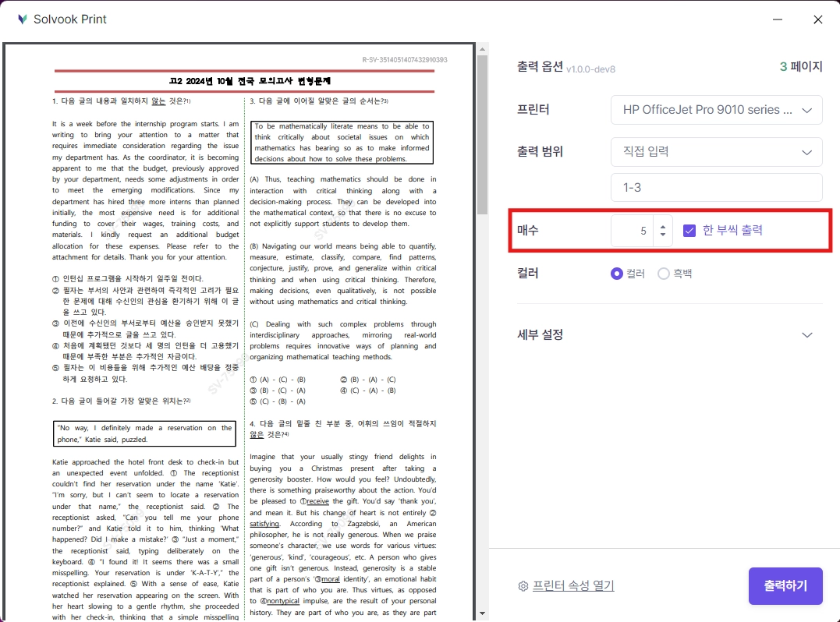This screenshot has height=622, width=840.
Task: Open the 프린터 속성 열기 link
Action: (573, 586)
